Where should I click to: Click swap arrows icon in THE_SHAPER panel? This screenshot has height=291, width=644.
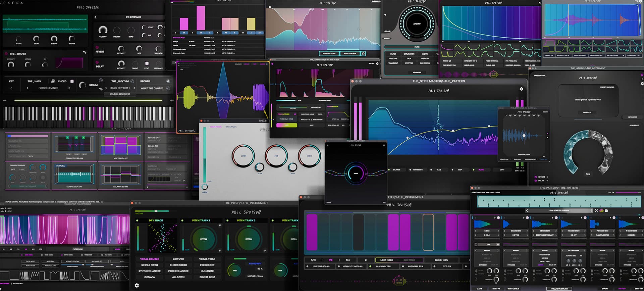[85, 52]
